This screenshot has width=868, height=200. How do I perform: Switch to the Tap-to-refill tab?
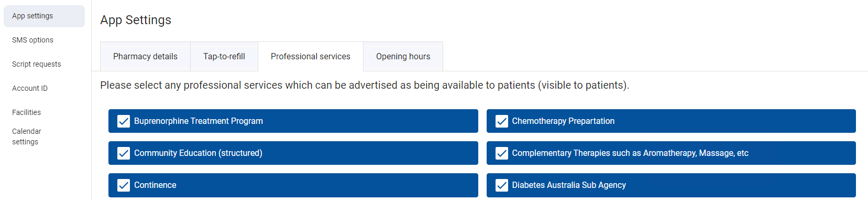(x=224, y=56)
